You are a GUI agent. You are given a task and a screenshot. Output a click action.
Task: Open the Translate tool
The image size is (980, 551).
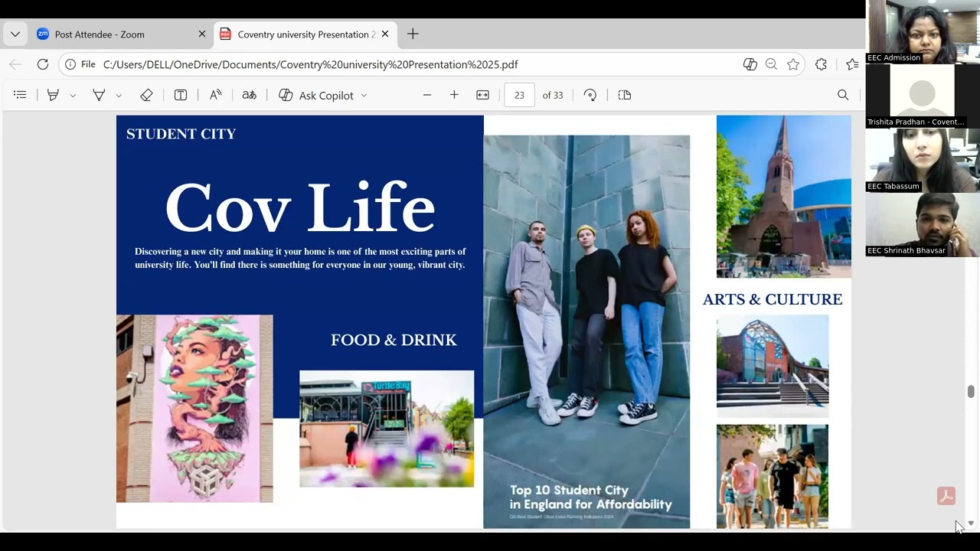[249, 95]
